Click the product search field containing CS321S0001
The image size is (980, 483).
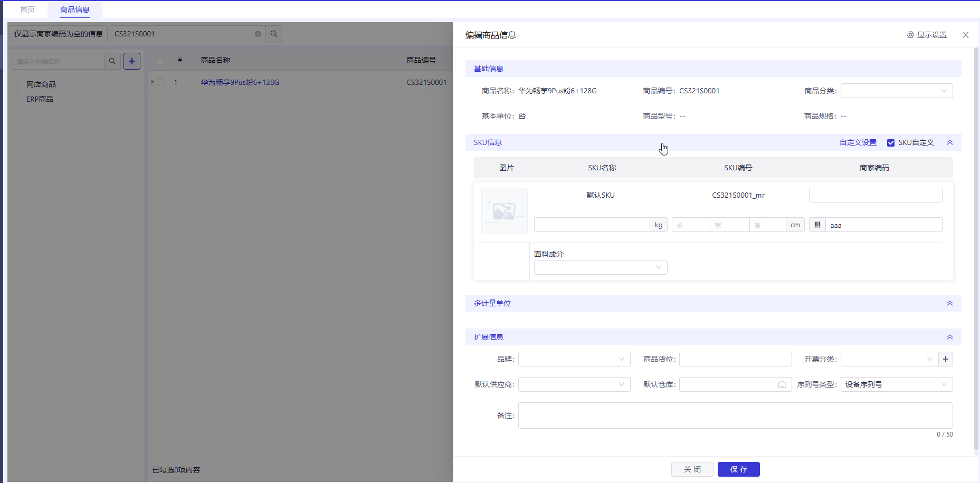[x=188, y=34]
